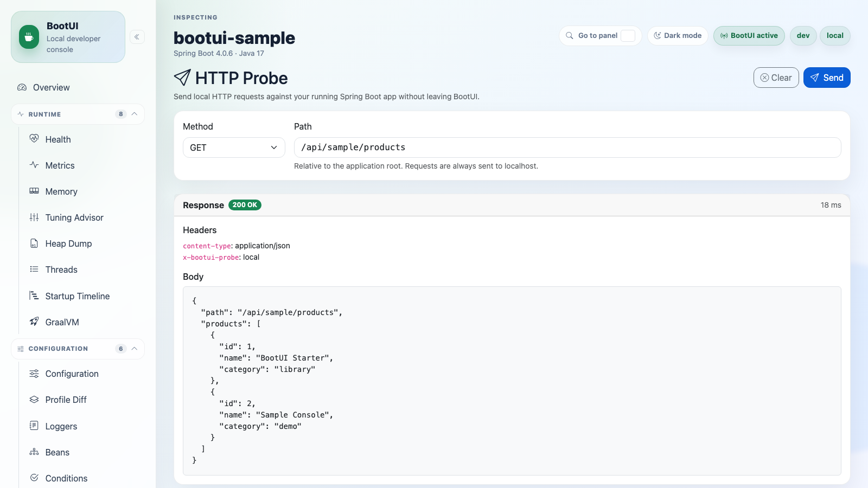Send the HTTP request

[x=827, y=78]
